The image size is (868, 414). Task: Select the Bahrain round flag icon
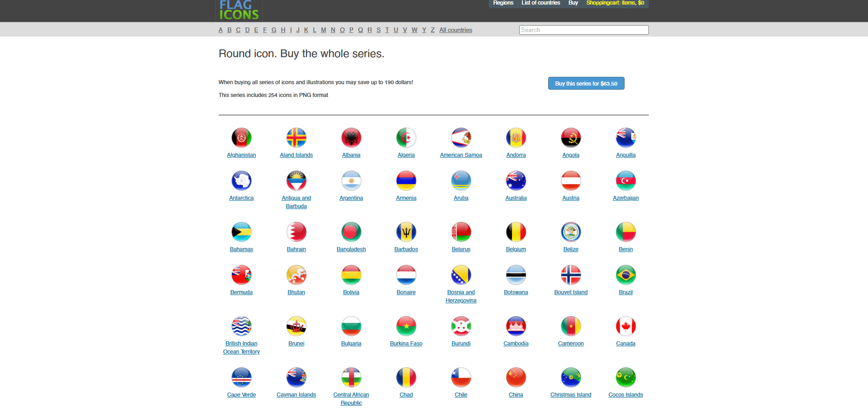tap(297, 232)
